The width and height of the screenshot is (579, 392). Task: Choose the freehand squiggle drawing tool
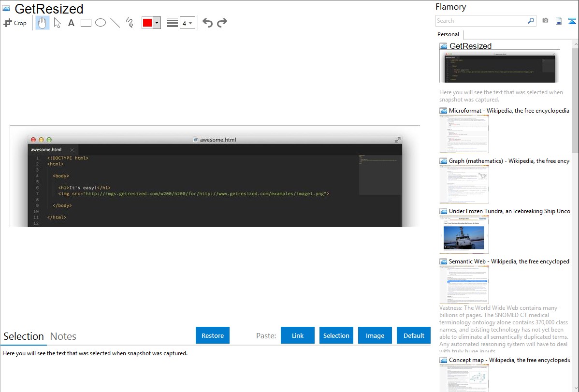130,23
